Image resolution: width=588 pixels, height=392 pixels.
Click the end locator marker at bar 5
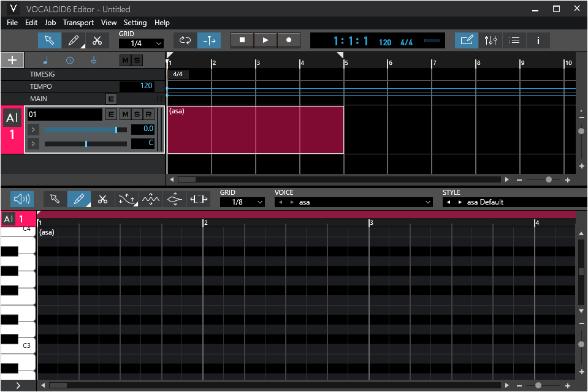340,55
